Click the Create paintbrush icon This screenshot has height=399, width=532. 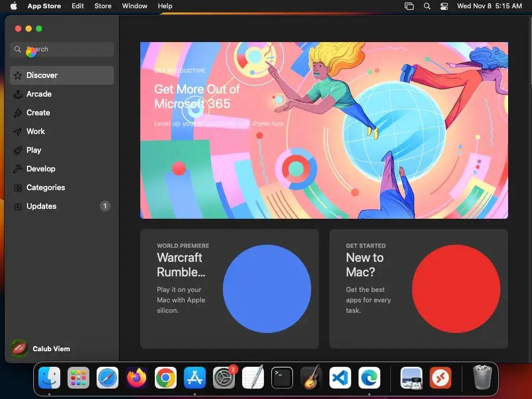point(18,113)
